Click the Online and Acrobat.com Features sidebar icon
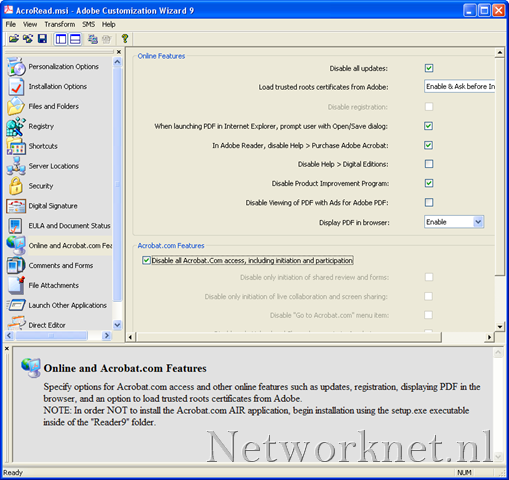509x480 pixels. 16,246
